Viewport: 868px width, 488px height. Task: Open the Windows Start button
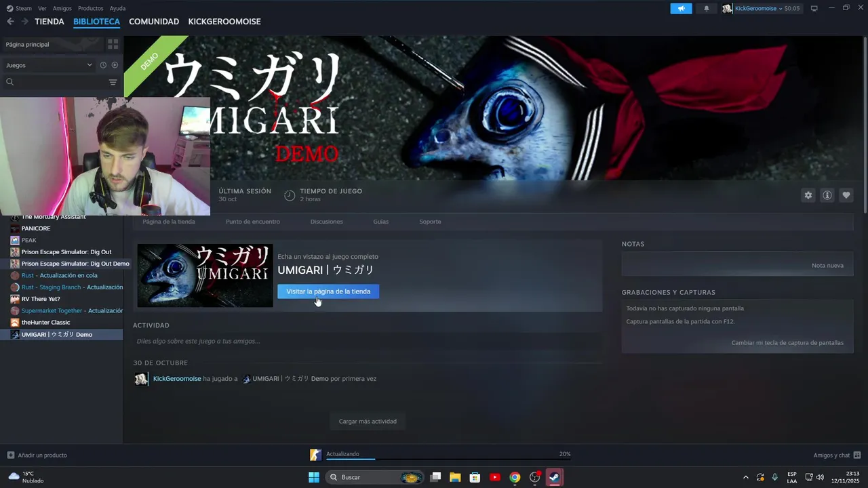(314, 477)
